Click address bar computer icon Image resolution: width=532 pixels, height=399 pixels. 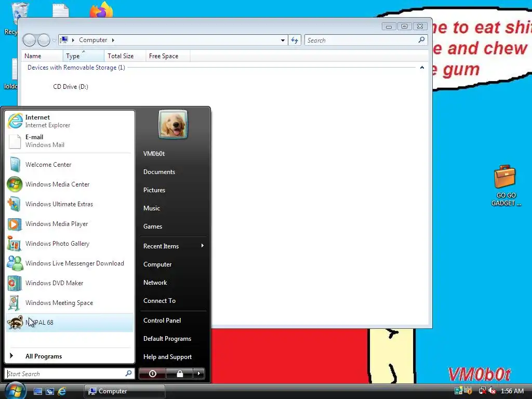(64, 39)
